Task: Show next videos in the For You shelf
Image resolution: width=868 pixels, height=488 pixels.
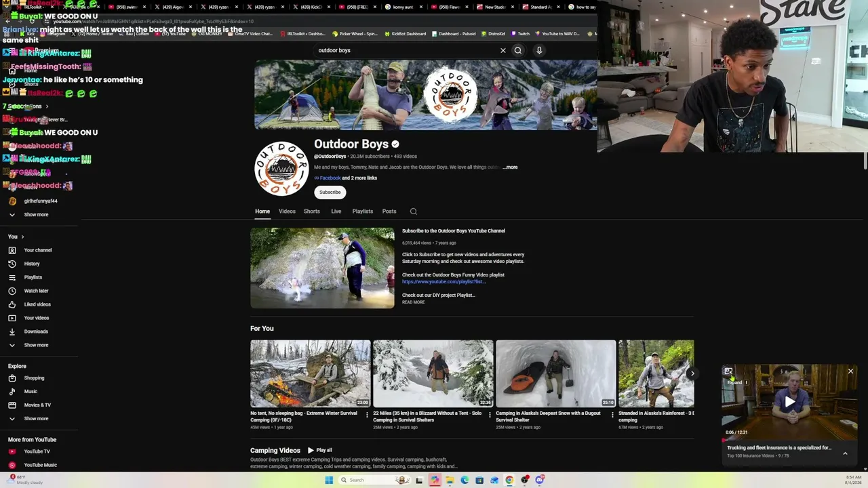Action: point(692,373)
